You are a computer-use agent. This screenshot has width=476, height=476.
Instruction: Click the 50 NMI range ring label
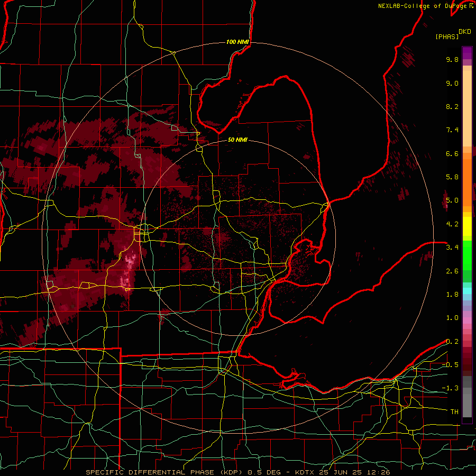[237, 140]
